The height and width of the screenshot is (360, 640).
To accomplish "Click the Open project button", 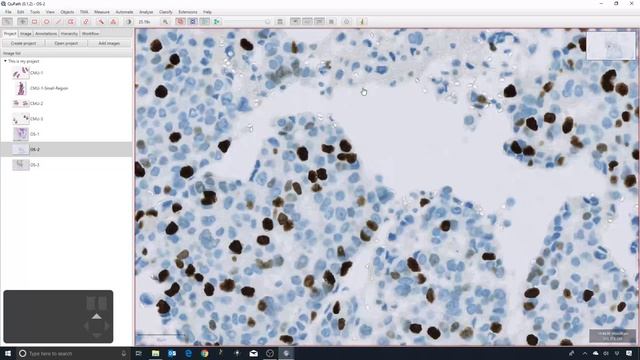I will [x=66, y=43].
